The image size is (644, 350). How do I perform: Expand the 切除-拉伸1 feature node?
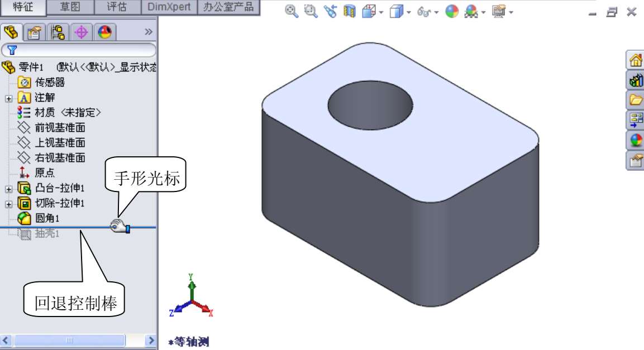8,204
